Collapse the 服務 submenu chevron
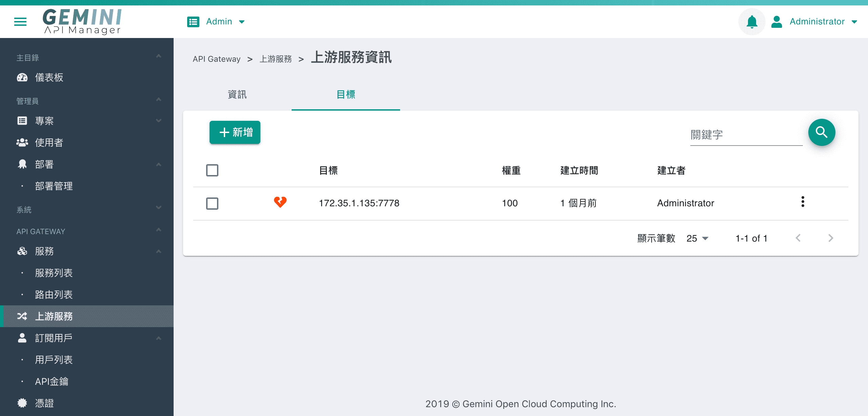This screenshot has height=416, width=868. (x=159, y=251)
